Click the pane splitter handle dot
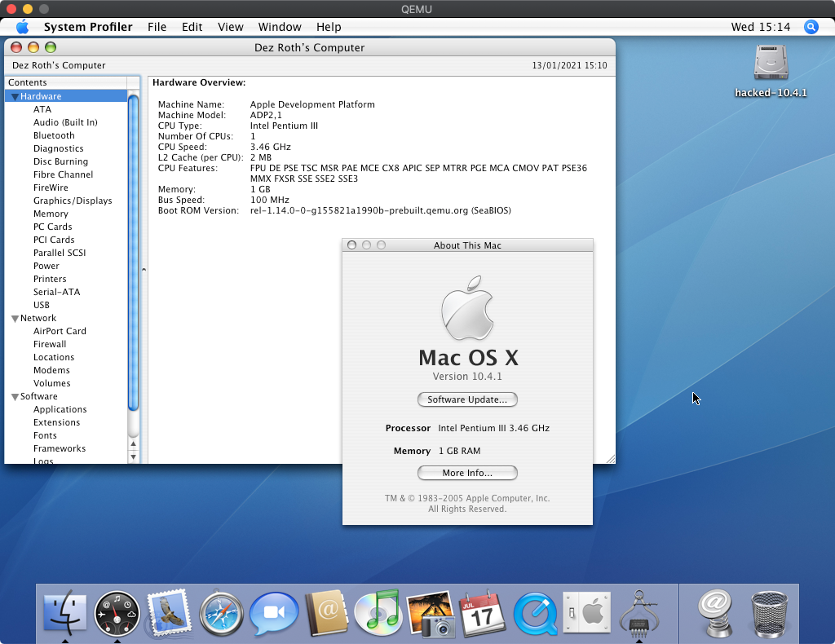 144,270
